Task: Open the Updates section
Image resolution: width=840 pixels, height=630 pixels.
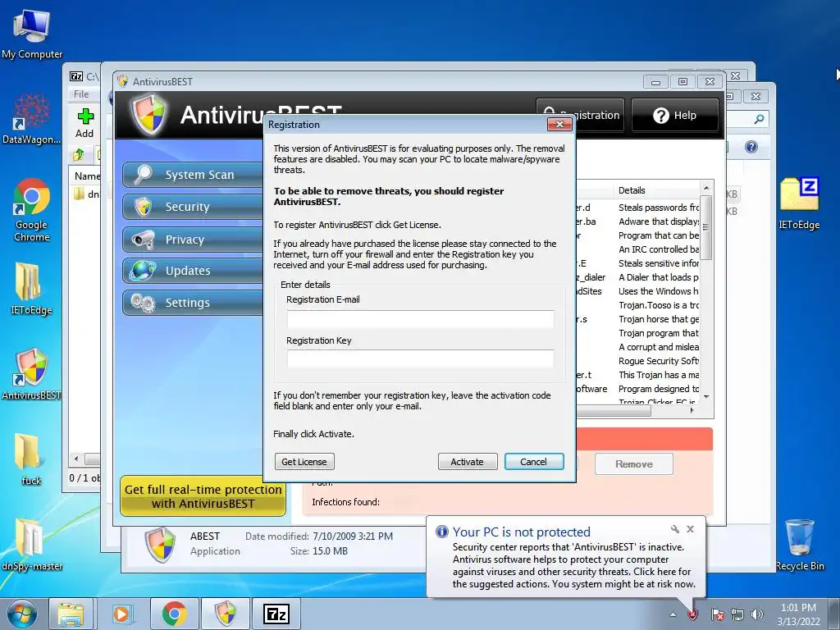Action: [193, 271]
